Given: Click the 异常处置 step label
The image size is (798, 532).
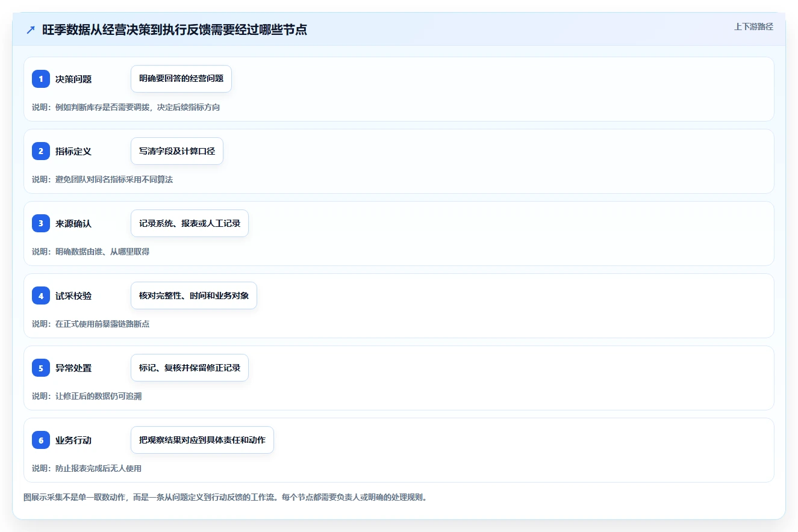Looking at the screenshot, I should 73,368.
